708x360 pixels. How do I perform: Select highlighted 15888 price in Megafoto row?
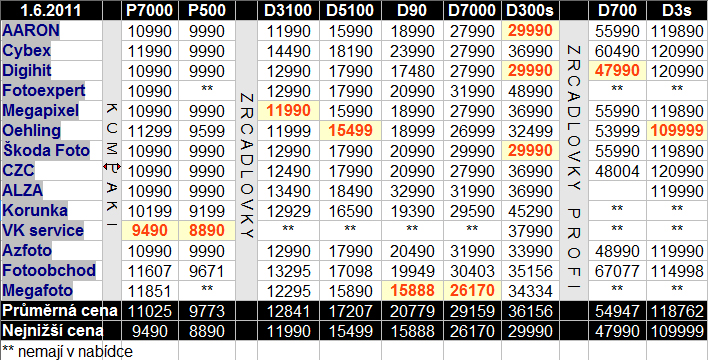point(412,290)
